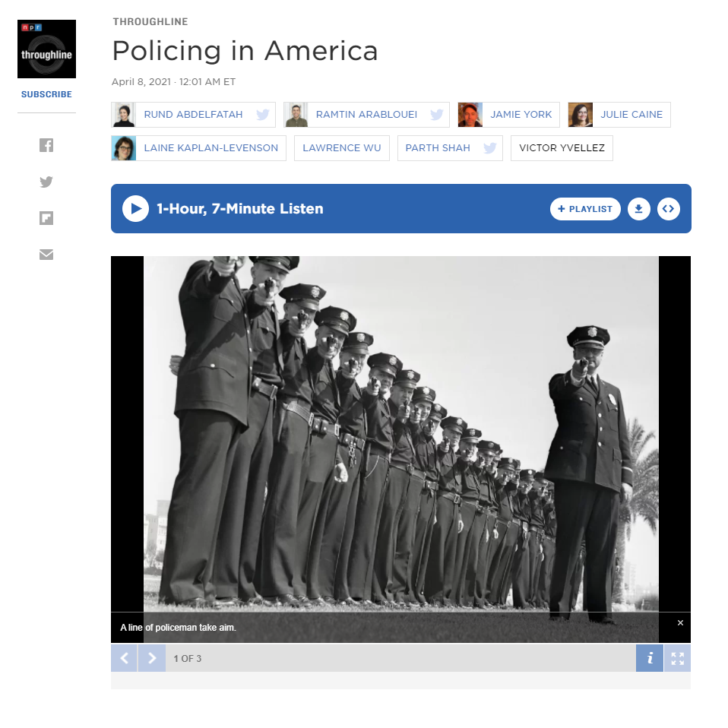Close the photo caption overlay
Screen dimensions: 728x728
point(680,622)
